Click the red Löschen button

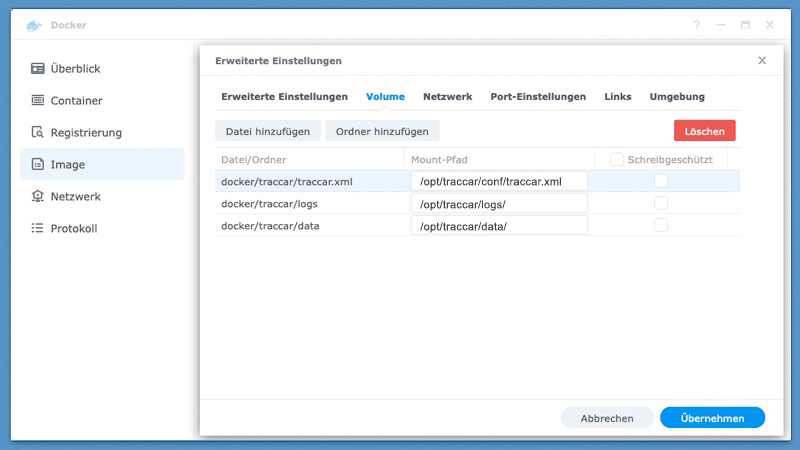point(705,131)
